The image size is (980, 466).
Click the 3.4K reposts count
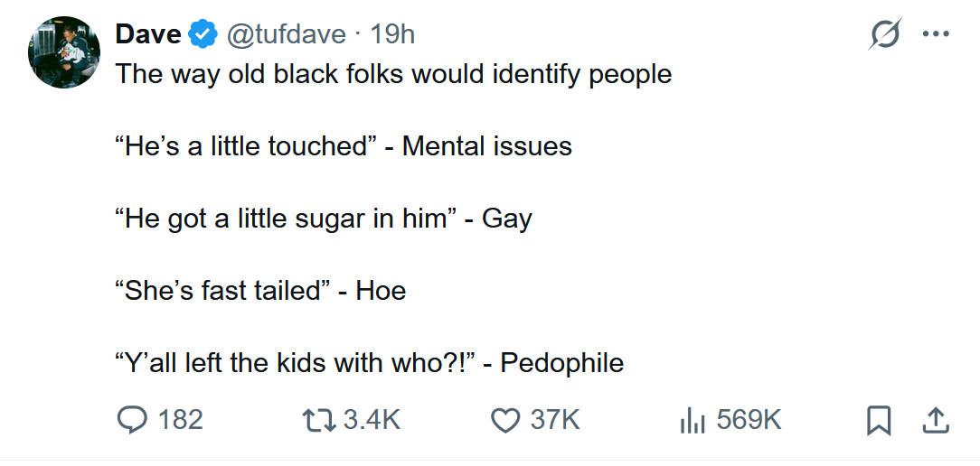(371, 419)
